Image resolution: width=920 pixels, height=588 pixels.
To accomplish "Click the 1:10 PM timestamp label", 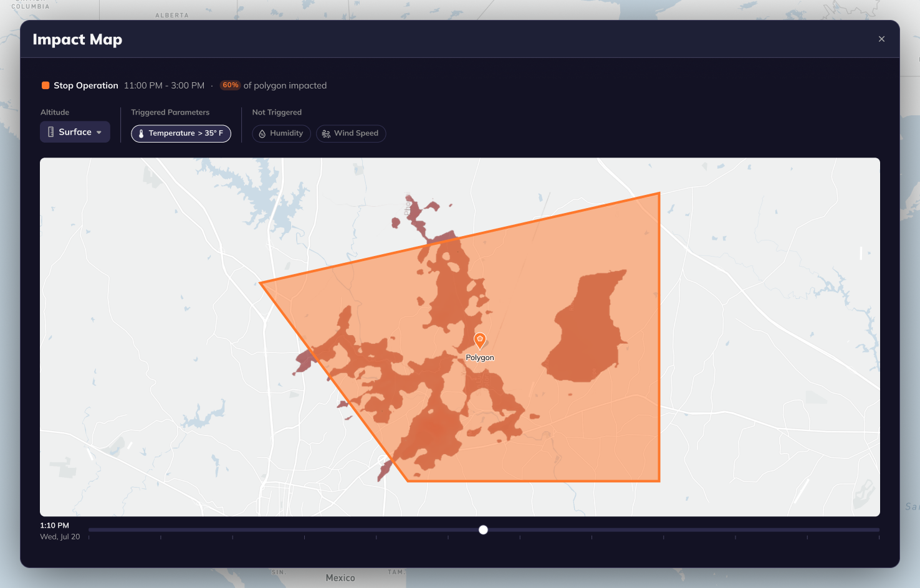I will 55,525.
